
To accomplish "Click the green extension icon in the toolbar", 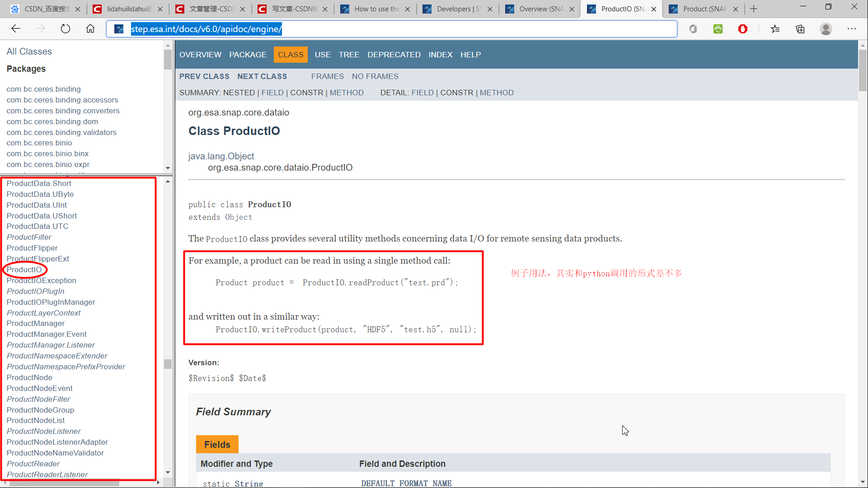I will [718, 29].
